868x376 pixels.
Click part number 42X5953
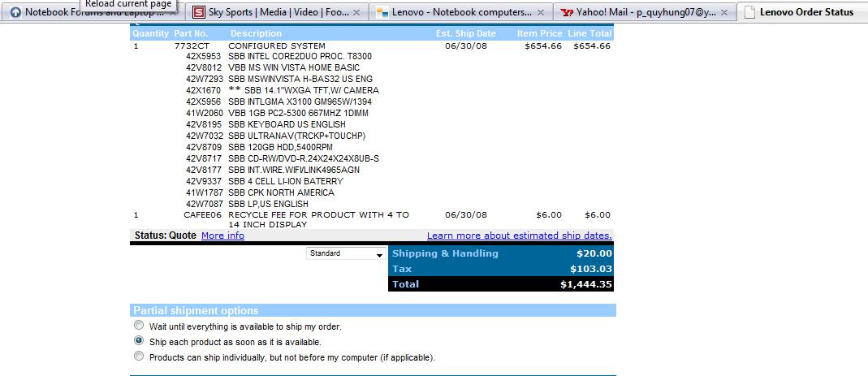pos(204,57)
